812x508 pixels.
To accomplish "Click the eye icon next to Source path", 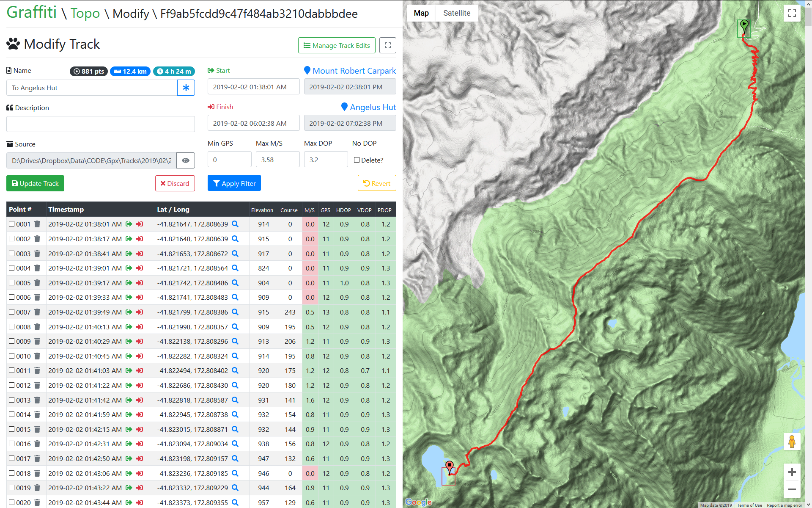I will click(x=185, y=160).
